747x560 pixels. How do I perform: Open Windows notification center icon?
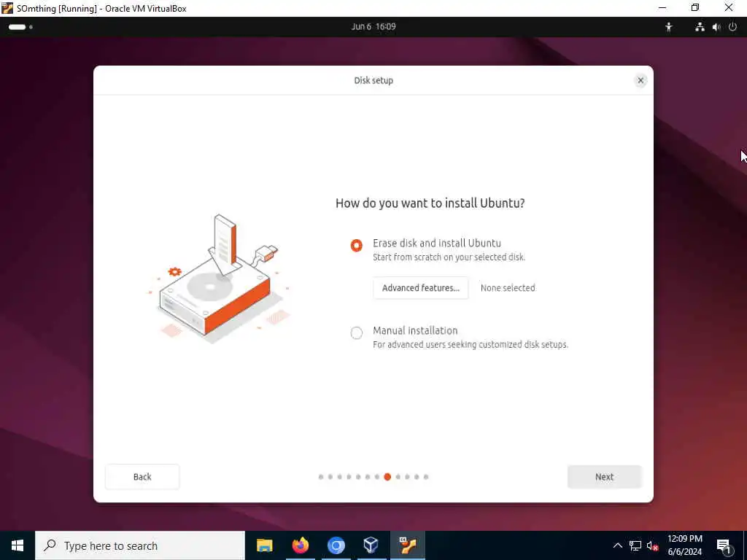click(724, 545)
